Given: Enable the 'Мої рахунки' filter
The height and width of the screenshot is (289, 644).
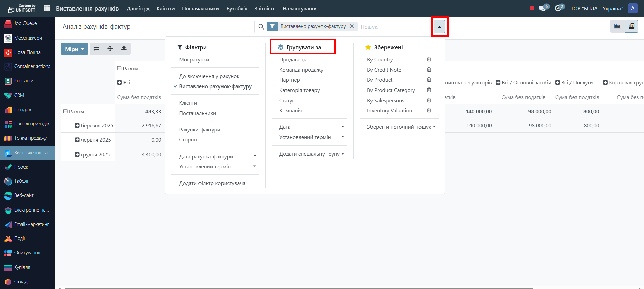Looking at the screenshot, I should tap(194, 60).
